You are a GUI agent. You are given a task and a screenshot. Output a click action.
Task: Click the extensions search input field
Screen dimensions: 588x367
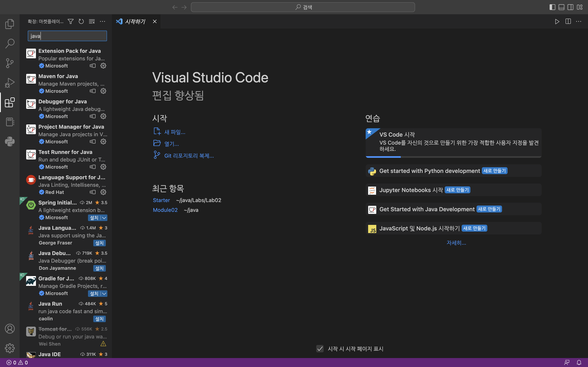(x=67, y=36)
